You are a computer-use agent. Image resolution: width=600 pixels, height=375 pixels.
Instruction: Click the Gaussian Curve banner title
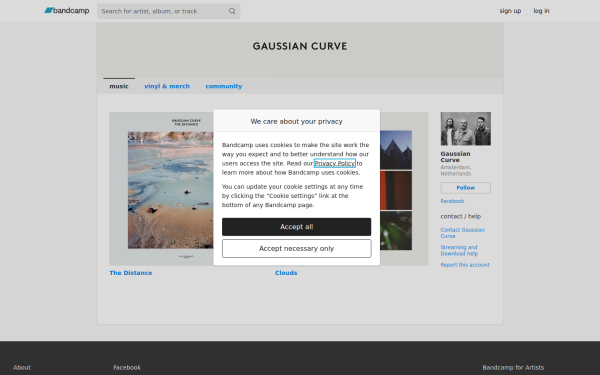[300, 46]
